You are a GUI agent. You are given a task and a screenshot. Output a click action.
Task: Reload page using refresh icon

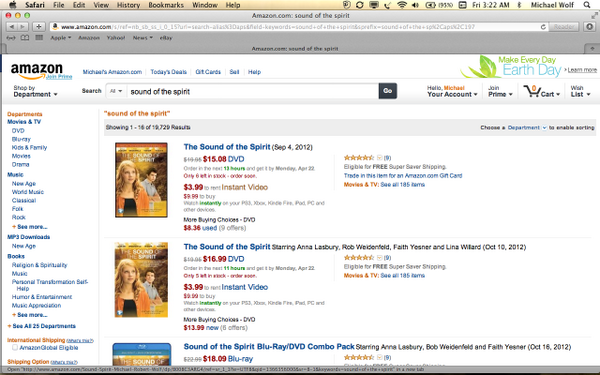point(543,27)
